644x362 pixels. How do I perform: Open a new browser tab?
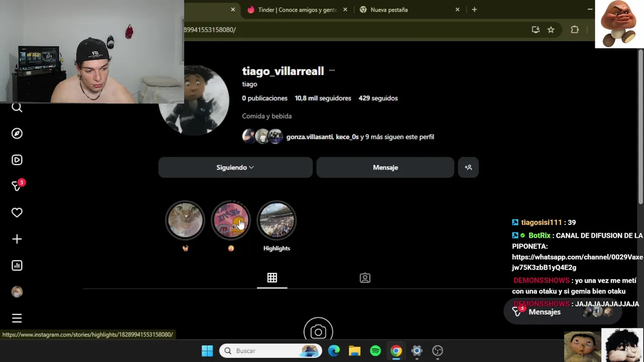coord(474,10)
